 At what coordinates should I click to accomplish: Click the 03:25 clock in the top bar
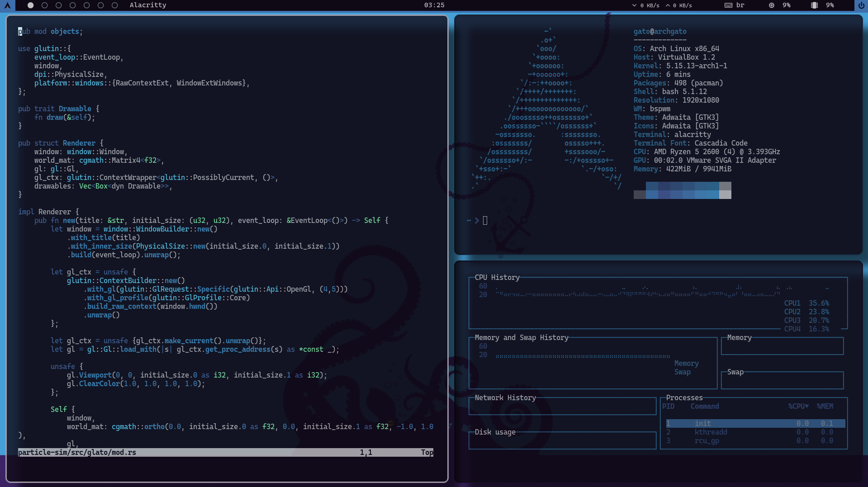point(434,5)
